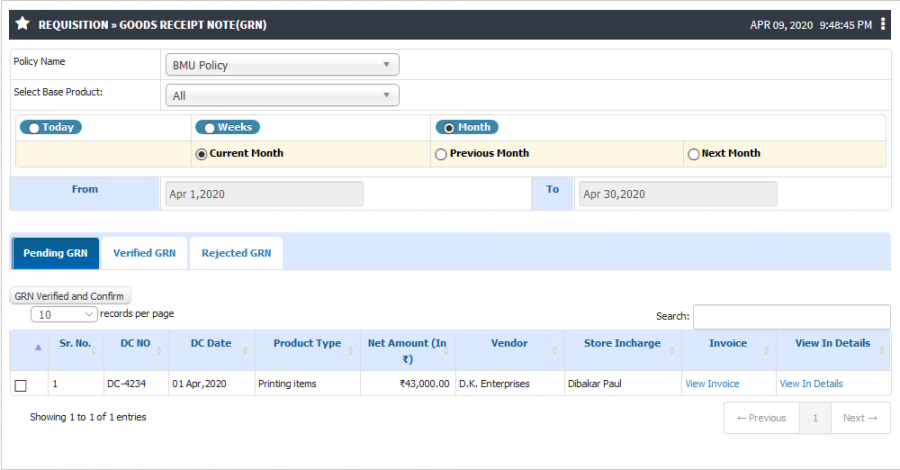Screen dimensions: 900x470
Task: Focus the Search input box
Action: pyautogui.click(x=792, y=316)
